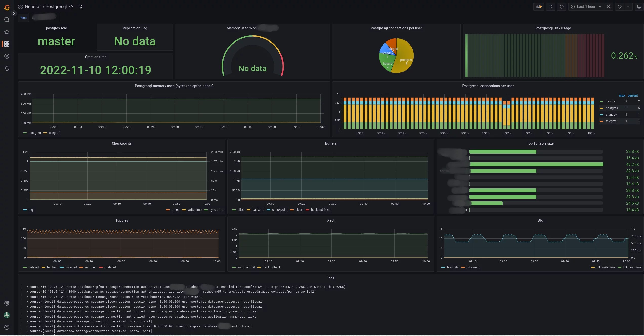The image size is (644, 336).
Task: Open Alerting via the bell sidebar icon
Action: (7, 68)
